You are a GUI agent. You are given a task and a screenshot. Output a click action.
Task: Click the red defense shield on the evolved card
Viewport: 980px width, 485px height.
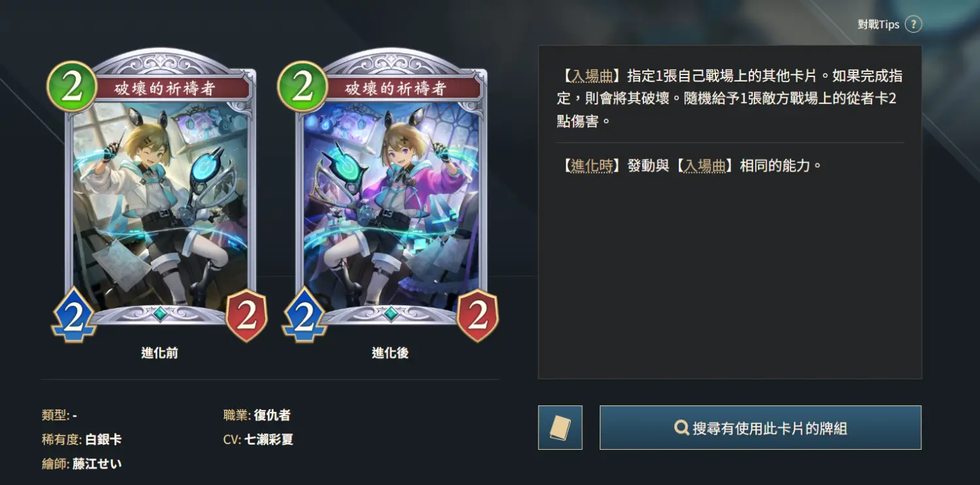pos(478,316)
